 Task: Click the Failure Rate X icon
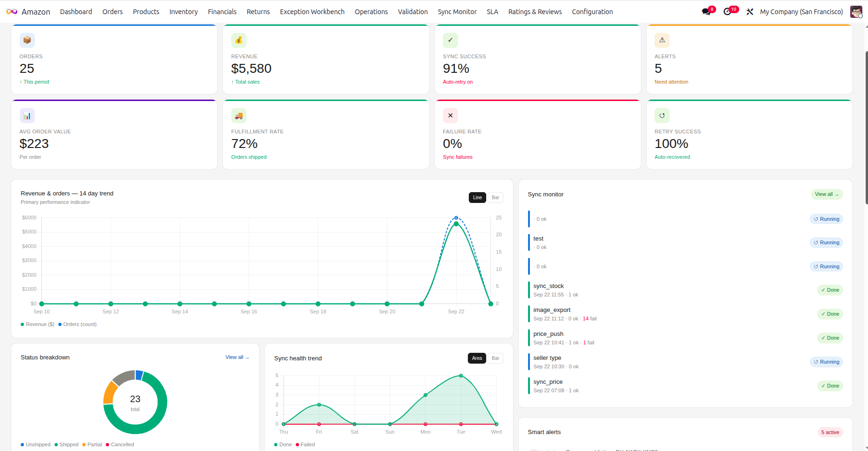pos(450,116)
